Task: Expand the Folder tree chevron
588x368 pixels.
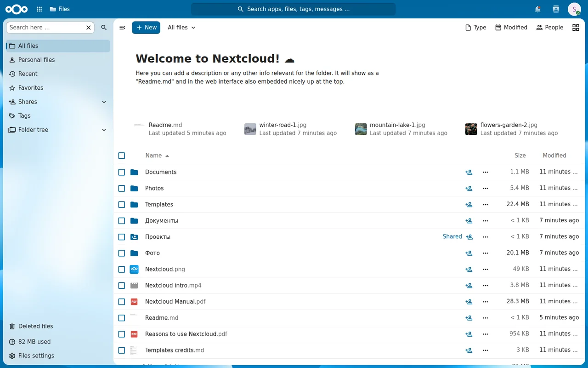Action: point(104,130)
